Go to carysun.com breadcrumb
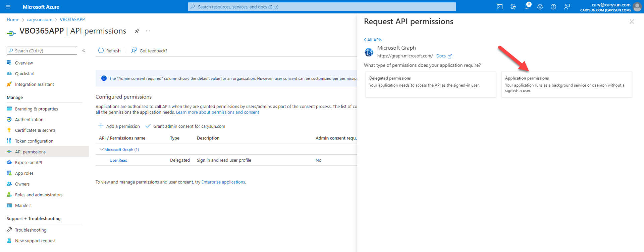Screen dimensions: 644x252 coord(40,19)
